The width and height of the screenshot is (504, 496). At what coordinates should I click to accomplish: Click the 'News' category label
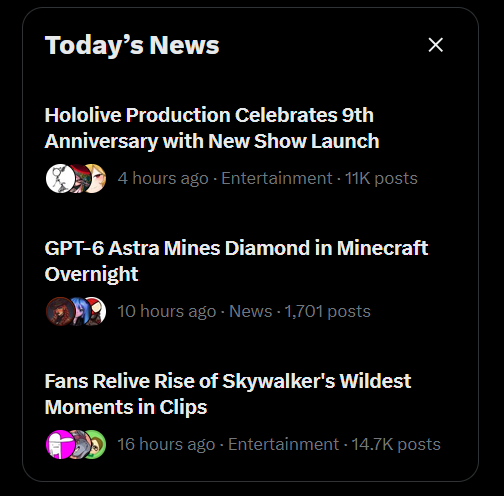point(251,311)
